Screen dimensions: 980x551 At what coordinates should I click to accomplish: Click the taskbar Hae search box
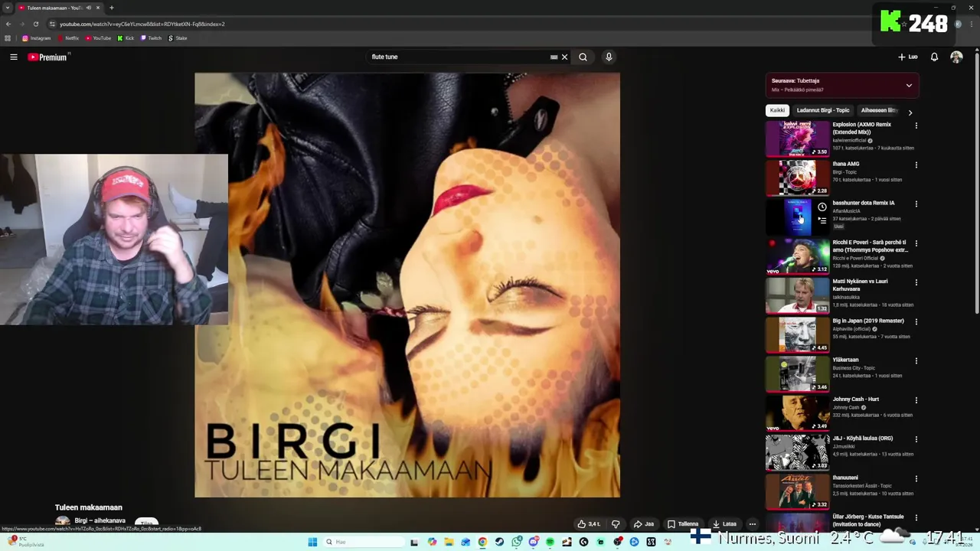(363, 542)
